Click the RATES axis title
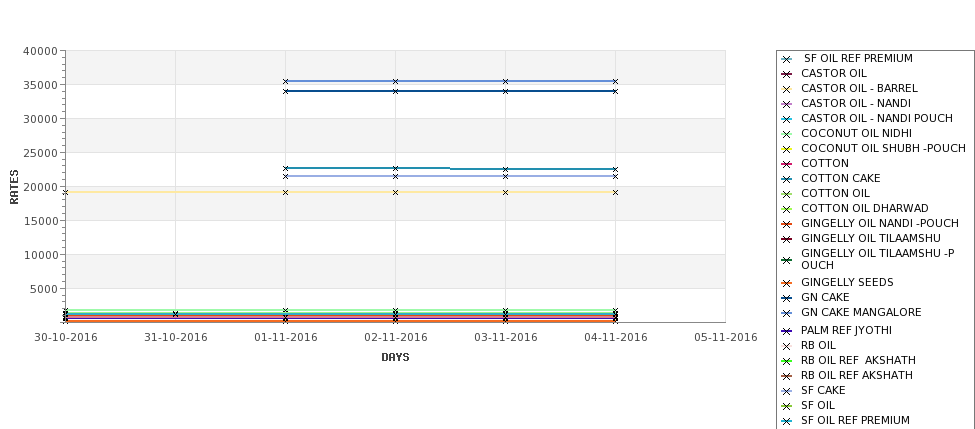 (x=14, y=187)
